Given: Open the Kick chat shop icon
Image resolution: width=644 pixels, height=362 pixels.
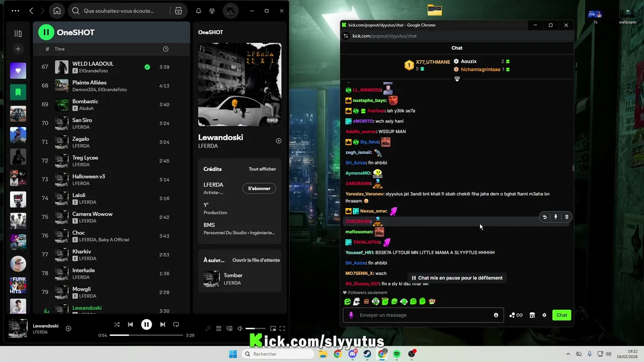Looking at the screenshot, I should (532, 315).
